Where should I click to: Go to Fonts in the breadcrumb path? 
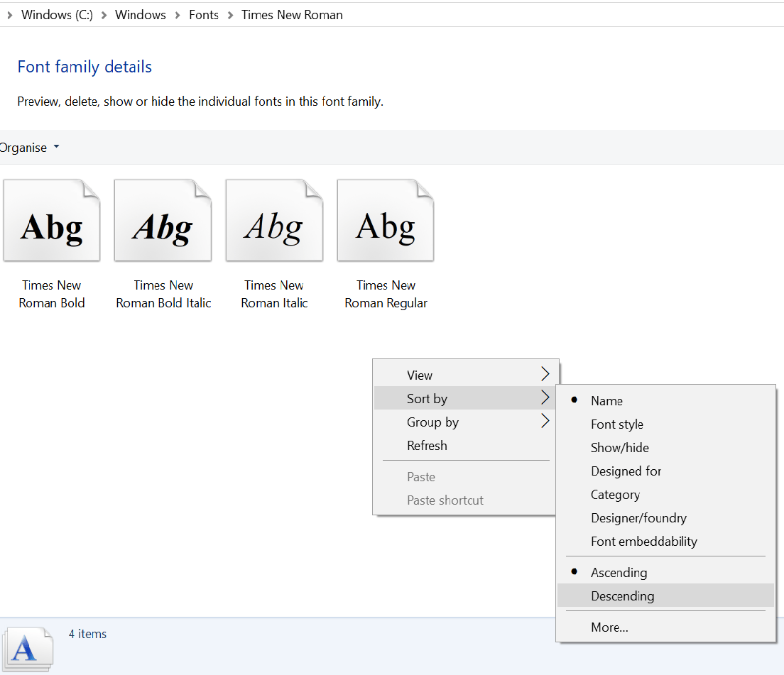(x=204, y=15)
